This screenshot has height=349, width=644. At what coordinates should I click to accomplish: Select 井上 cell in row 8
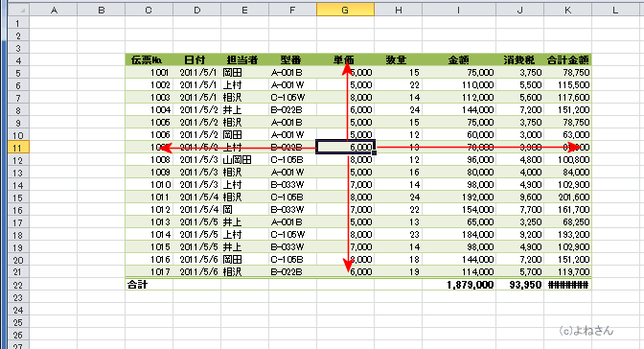(244, 110)
